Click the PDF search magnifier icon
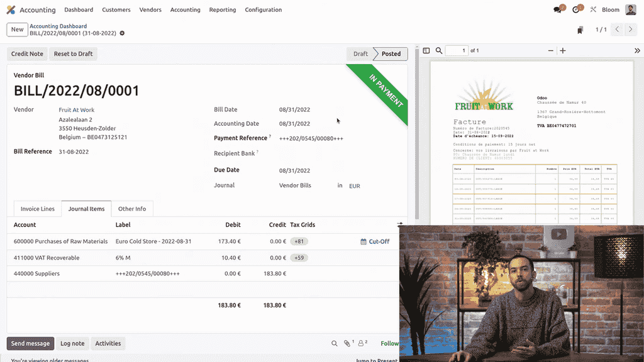The width and height of the screenshot is (644, 362). [439, 51]
